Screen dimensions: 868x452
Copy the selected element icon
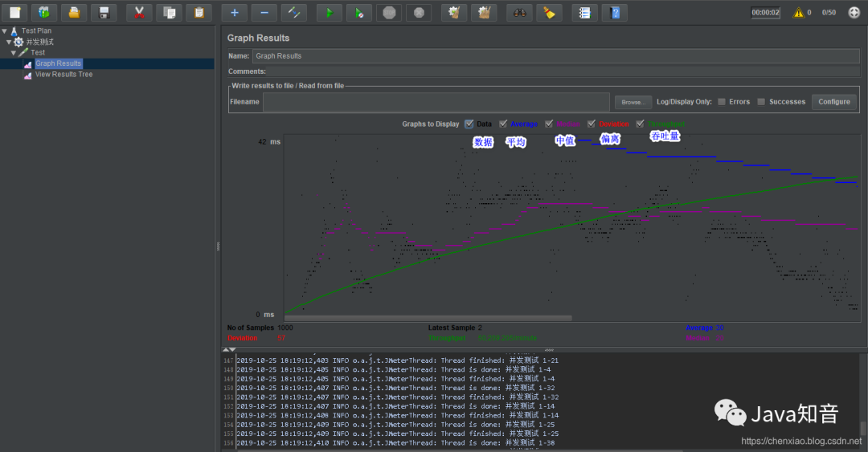tap(169, 12)
